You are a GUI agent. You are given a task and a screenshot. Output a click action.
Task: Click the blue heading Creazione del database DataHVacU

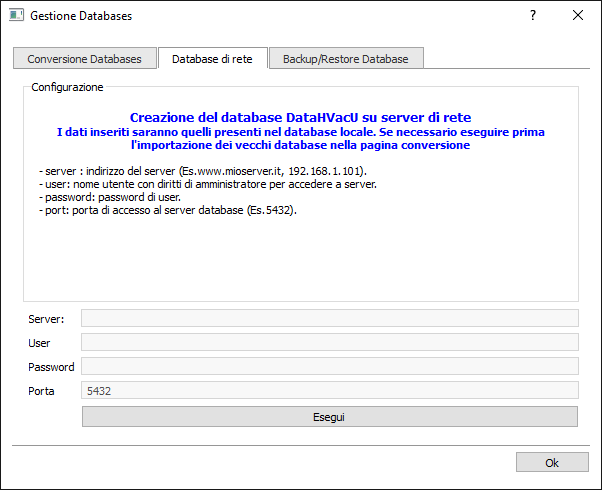pos(300,117)
